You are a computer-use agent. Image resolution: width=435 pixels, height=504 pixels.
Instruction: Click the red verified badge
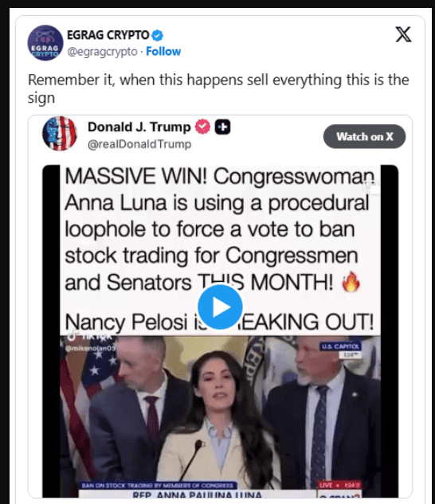point(202,127)
